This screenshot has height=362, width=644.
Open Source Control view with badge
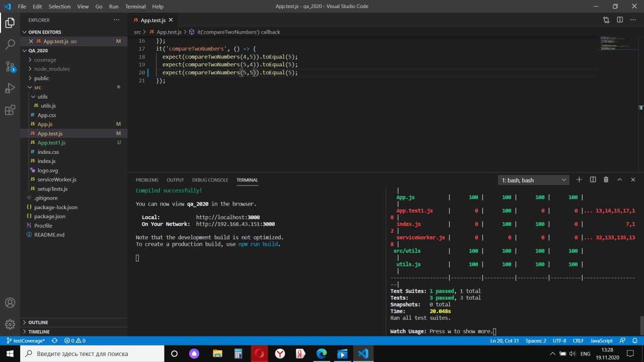(10, 66)
